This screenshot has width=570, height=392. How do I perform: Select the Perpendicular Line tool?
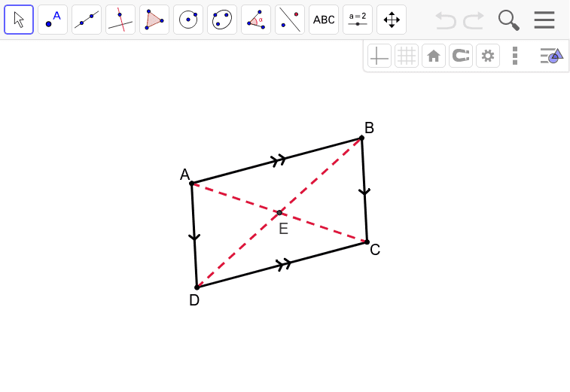120,20
